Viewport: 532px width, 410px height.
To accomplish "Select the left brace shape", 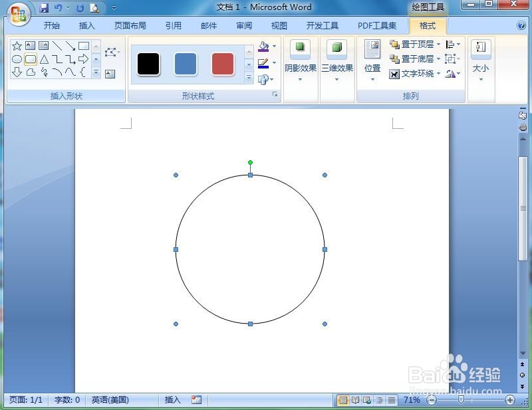I will click(x=82, y=72).
